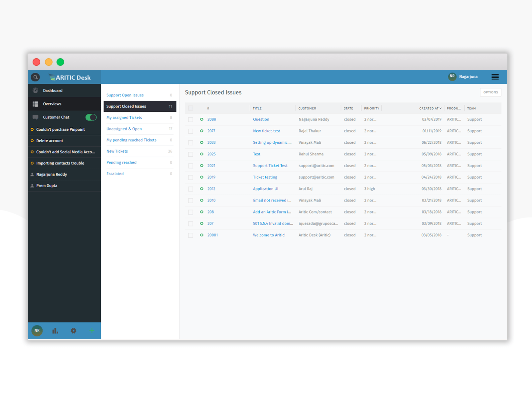This screenshot has width=532, height=399.
Task: Open the Question ticket link
Action: (261, 119)
